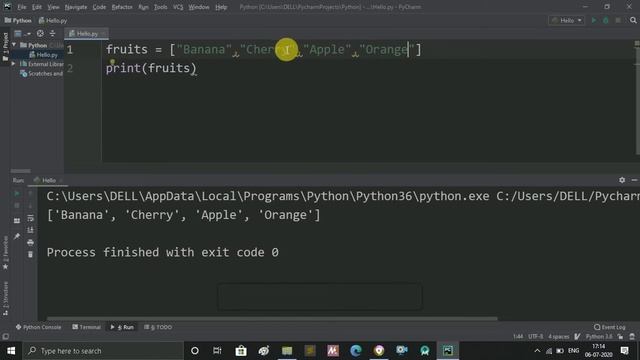Viewport: 640px width, 360px height.
Task: Open the Run menu in the menu bar
Action: pos(143,7)
